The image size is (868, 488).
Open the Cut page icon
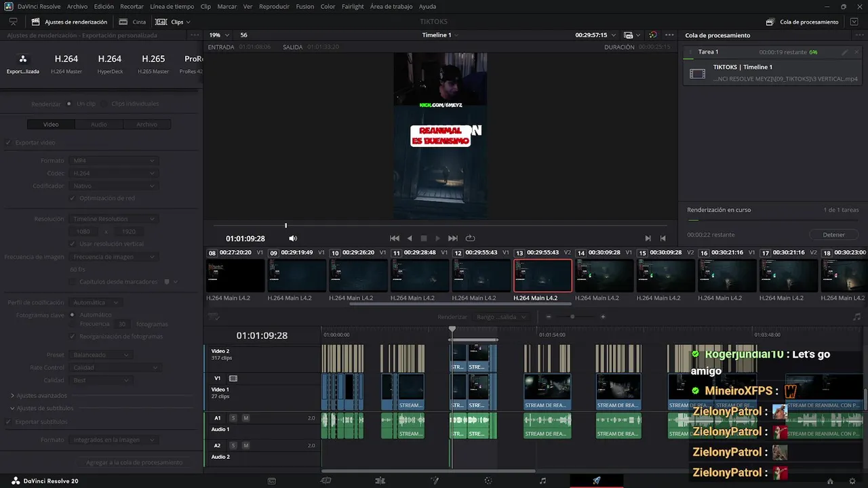(x=325, y=481)
